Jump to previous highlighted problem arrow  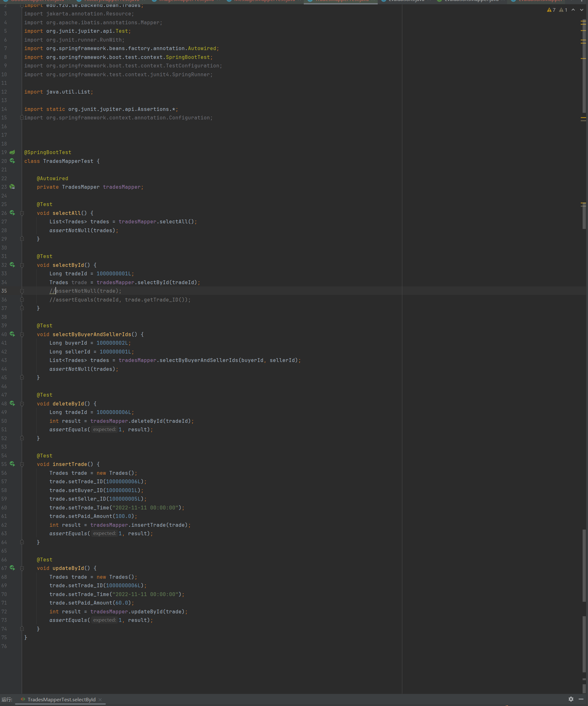pos(573,10)
